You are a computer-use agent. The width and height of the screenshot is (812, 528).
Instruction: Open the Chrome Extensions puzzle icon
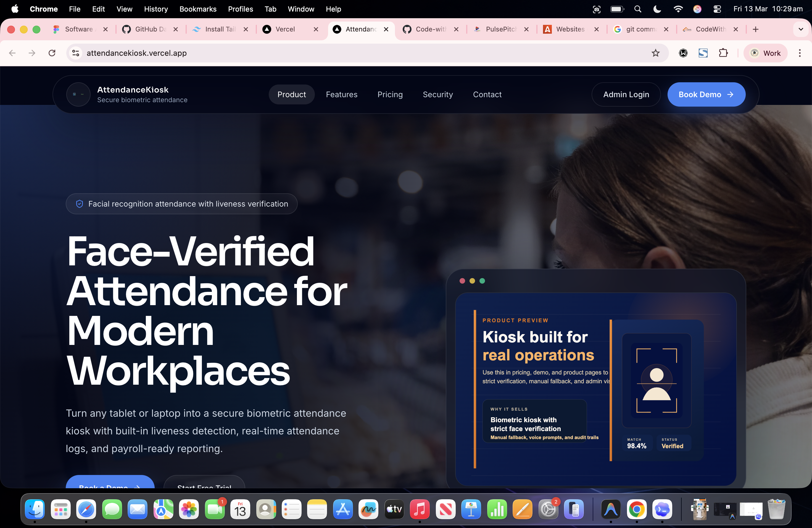[x=723, y=53]
